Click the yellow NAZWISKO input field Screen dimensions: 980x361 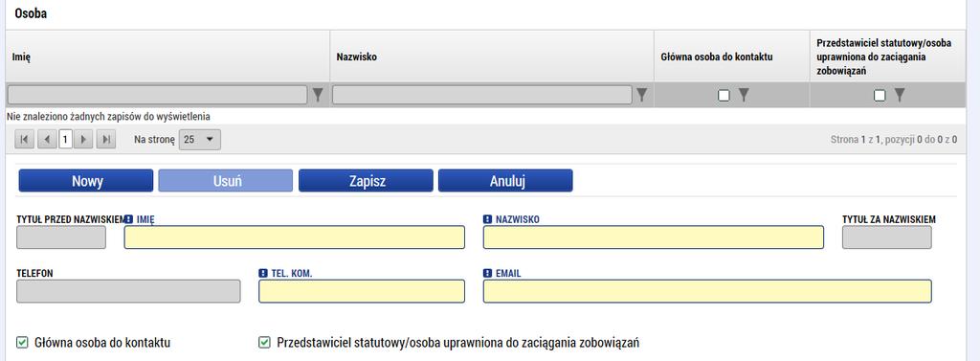pos(654,237)
